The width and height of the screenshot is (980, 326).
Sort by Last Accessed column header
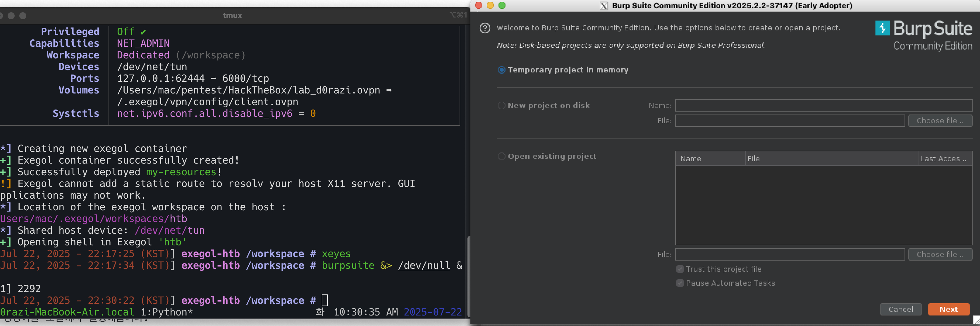pos(945,159)
